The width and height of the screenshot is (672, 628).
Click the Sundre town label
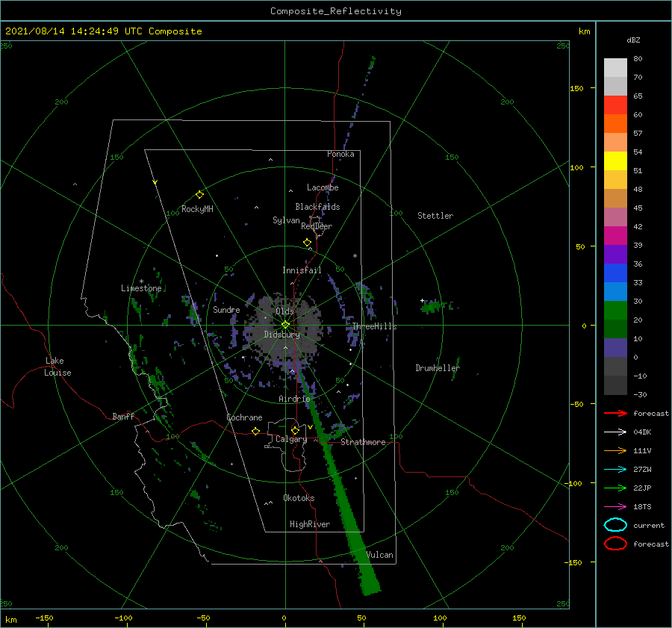click(x=226, y=309)
